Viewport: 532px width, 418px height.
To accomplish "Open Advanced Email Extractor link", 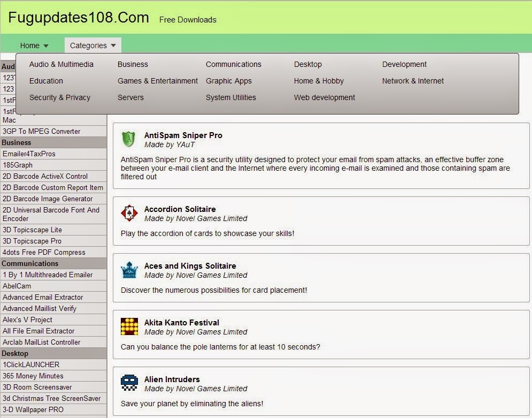I will click(x=53, y=297).
